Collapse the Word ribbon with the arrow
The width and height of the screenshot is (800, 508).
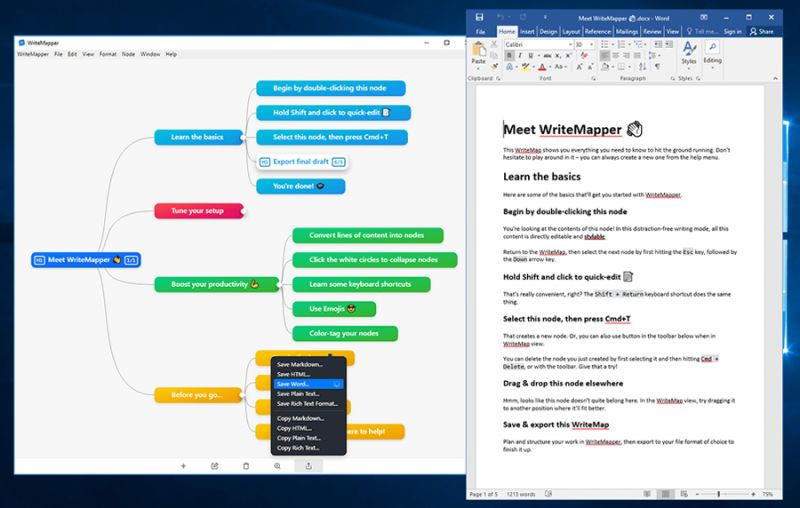(775, 78)
